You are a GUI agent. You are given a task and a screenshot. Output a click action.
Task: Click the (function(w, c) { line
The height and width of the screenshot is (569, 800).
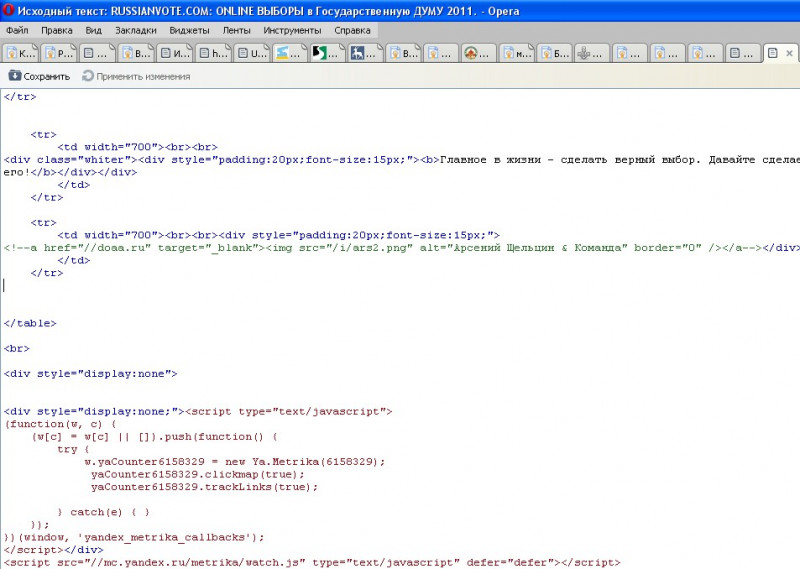[x=61, y=424]
